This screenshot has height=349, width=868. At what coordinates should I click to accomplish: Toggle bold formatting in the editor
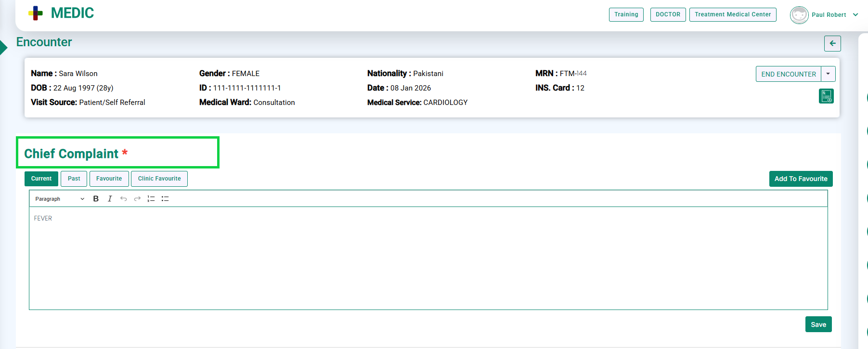click(96, 199)
